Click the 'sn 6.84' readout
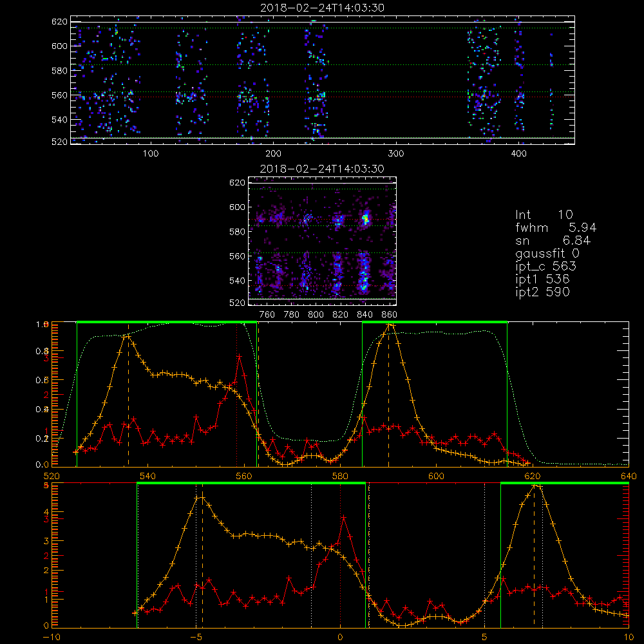Screen dimensions: 644x644 (x=553, y=240)
